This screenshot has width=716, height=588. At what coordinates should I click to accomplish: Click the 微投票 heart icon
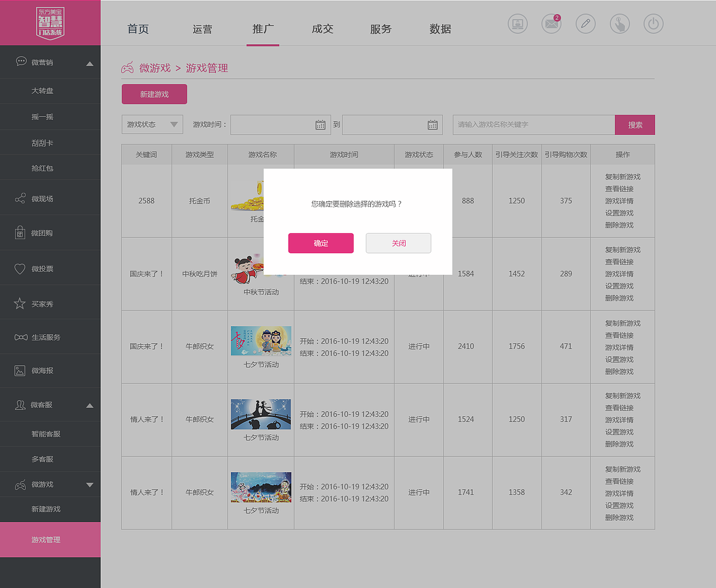pos(20,269)
